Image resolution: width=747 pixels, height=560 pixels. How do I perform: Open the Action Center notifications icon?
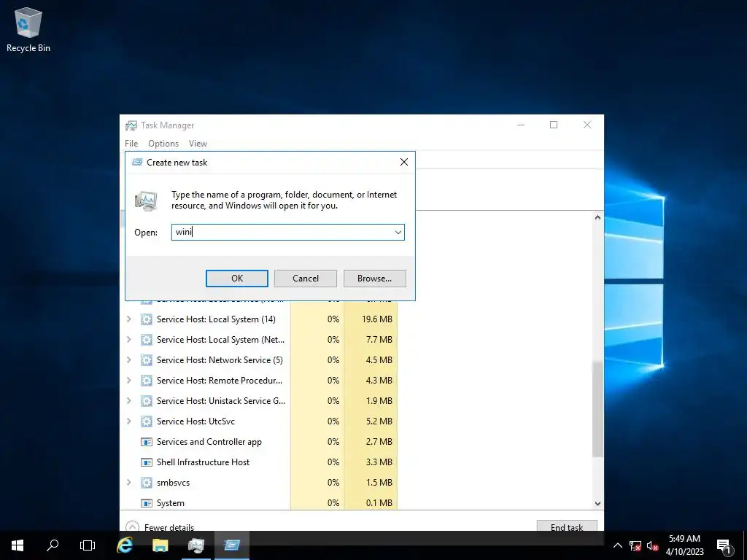tap(724, 545)
